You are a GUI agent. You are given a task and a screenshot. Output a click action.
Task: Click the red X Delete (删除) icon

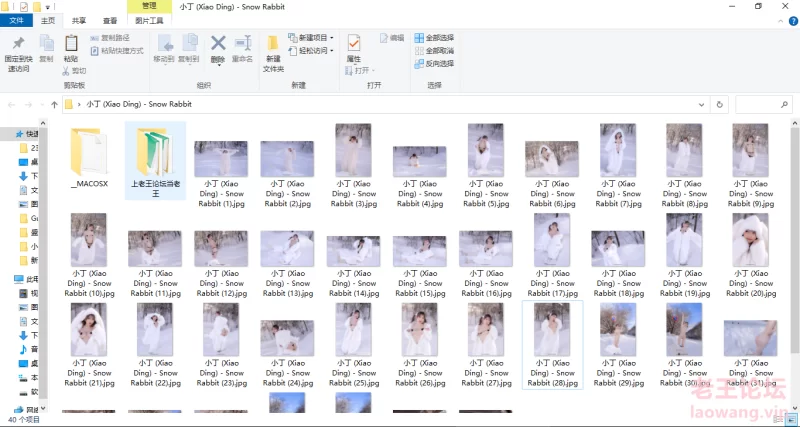tap(218, 43)
